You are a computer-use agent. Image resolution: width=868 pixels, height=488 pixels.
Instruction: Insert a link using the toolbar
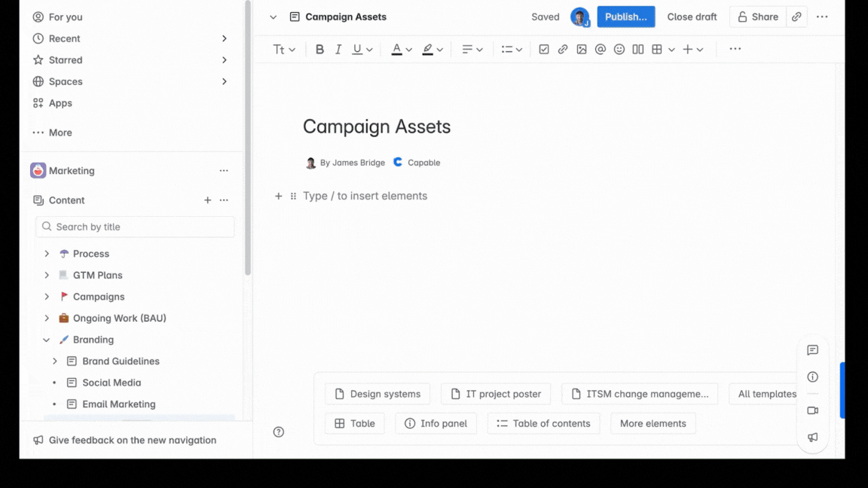click(x=563, y=48)
